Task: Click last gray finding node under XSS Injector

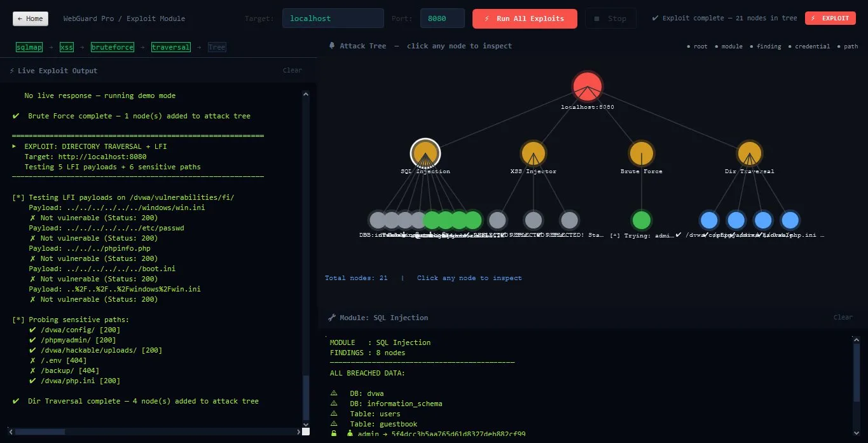Action: [x=570, y=220]
